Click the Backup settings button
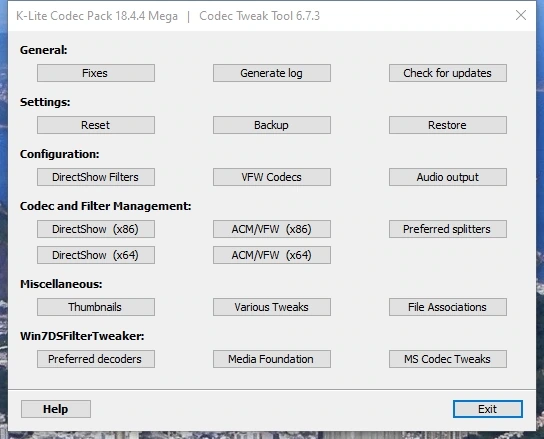Image resolution: width=544 pixels, height=439 pixels. (x=272, y=125)
